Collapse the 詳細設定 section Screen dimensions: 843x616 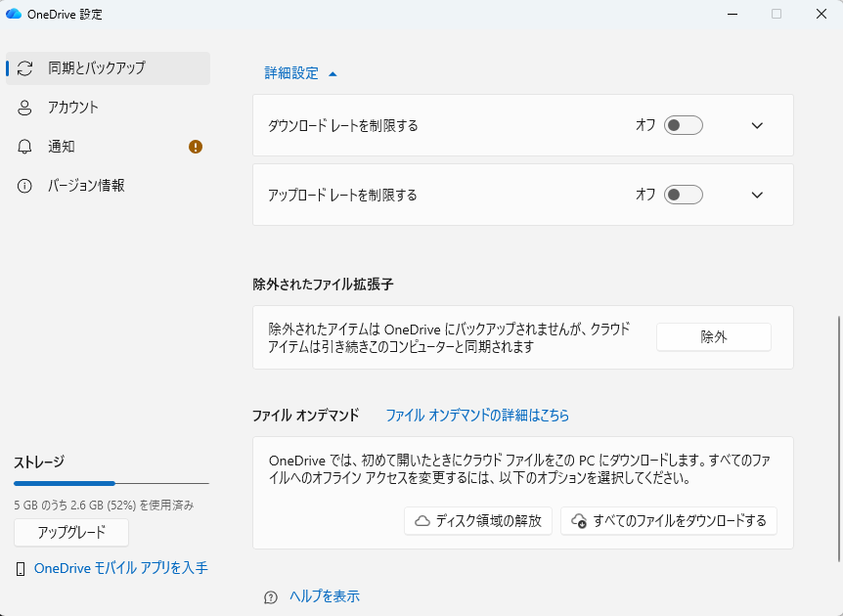300,73
